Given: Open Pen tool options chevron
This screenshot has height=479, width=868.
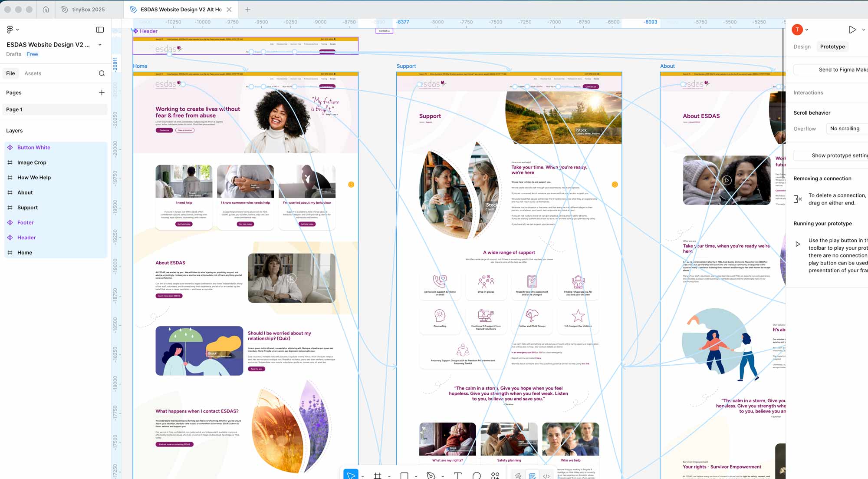Looking at the screenshot, I should 443,476.
